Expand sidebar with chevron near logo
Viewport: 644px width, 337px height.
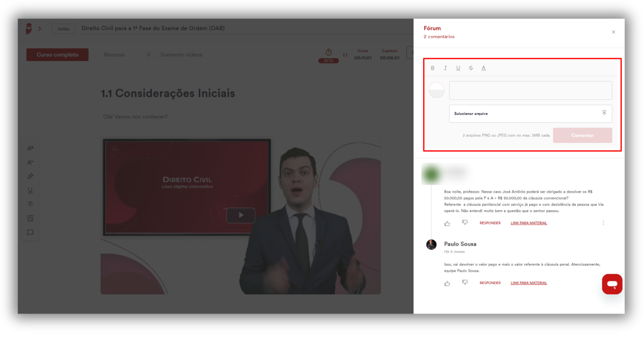(x=39, y=29)
